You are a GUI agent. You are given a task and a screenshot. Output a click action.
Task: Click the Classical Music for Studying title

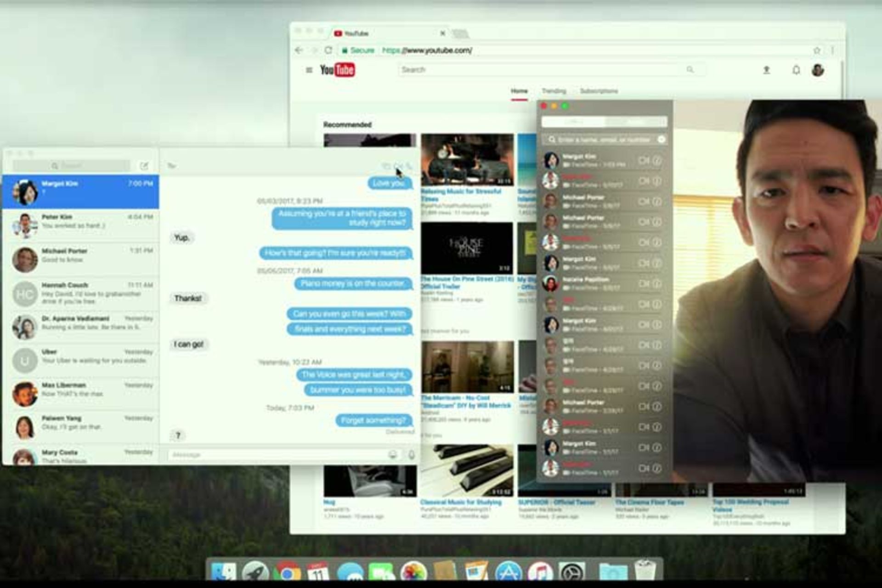click(461, 502)
